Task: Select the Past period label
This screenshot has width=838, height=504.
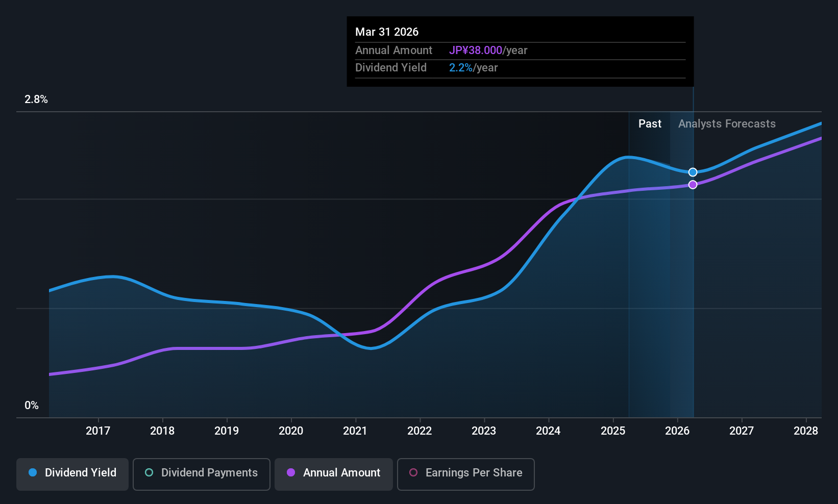Action: [650, 124]
